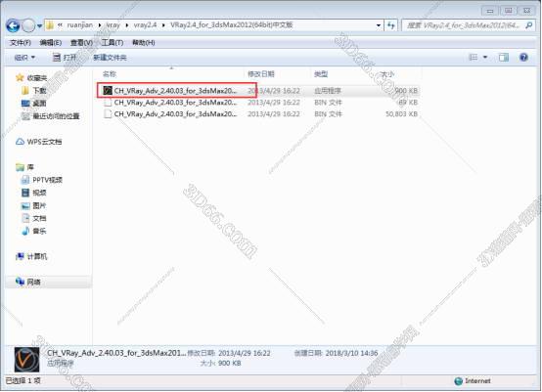
Task: Open the 查看(V) menu
Action: tap(81, 42)
